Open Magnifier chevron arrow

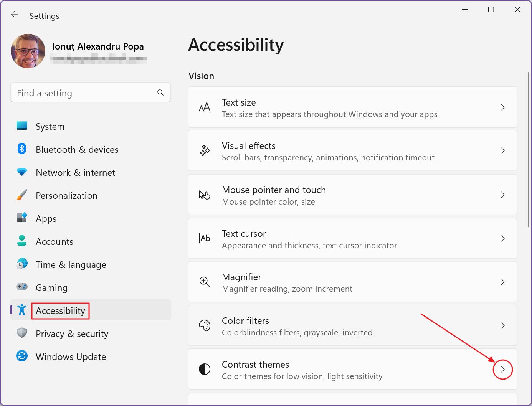tap(503, 282)
